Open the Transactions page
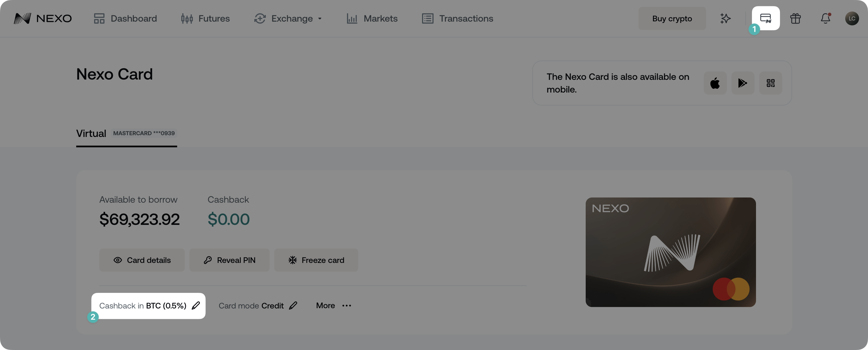868x350 pixels. pyautogui.click(x=457, y=18)
